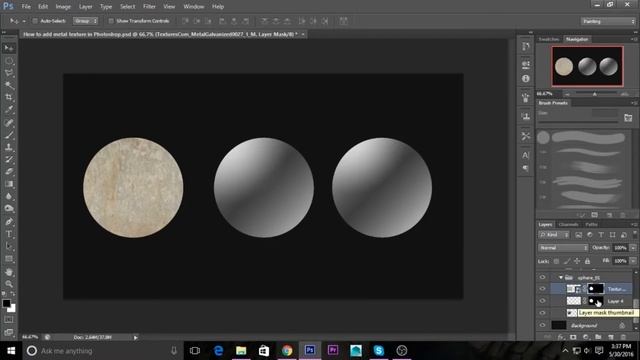Hide the Texture layer via eye
640x360 pixels.
point(542,289)
